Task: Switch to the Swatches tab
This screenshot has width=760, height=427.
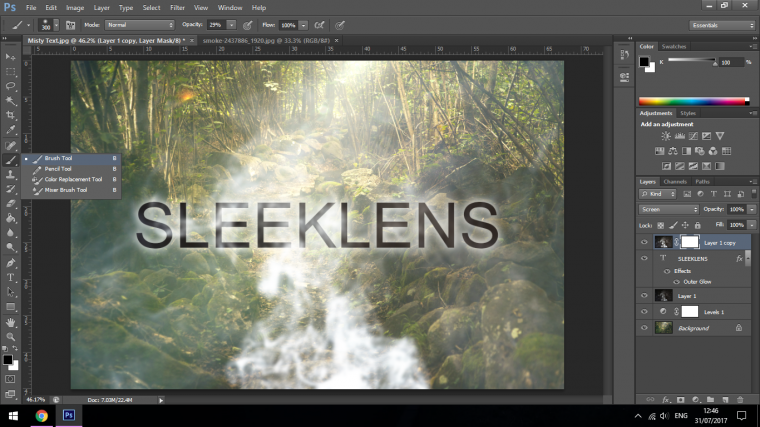Action: [x=674, y=47]
